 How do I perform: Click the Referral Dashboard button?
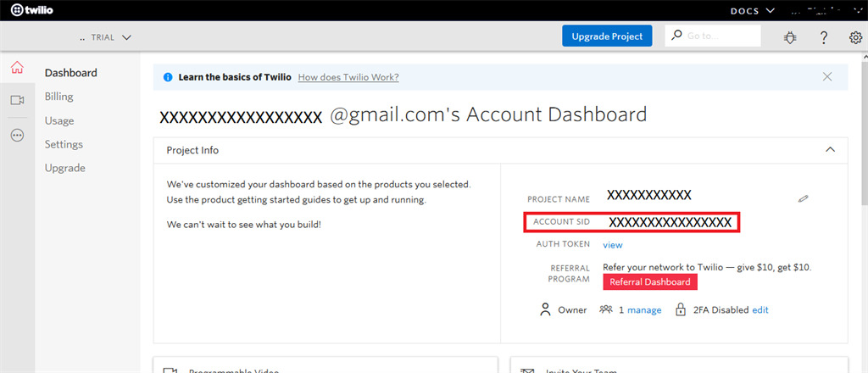(x=650, y=281)
